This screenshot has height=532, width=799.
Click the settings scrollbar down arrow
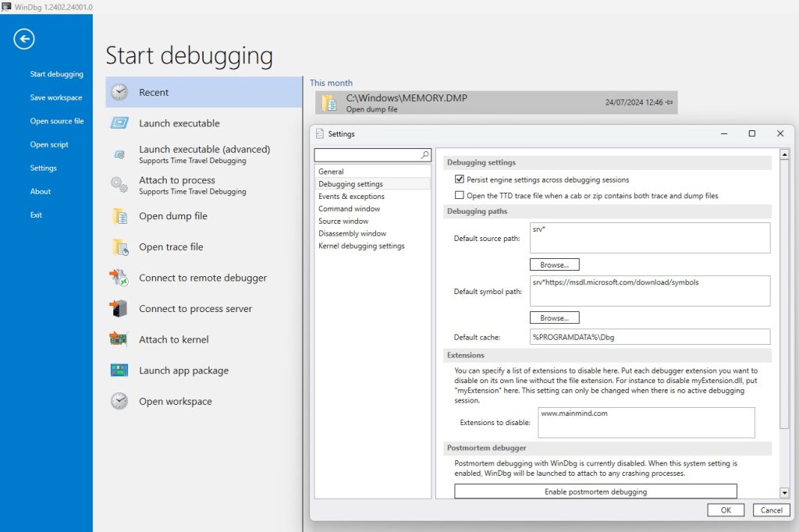(x=784, y=492)
